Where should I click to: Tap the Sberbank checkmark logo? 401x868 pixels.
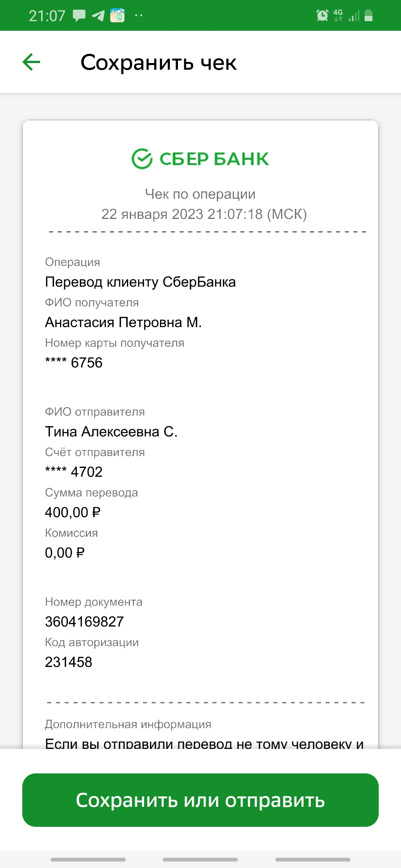point(142,159)
